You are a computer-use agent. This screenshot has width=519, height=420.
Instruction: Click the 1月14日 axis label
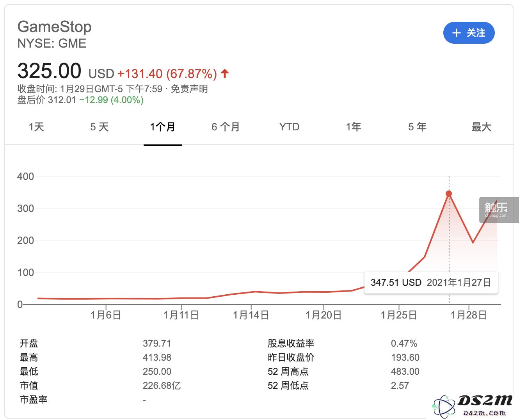pos(251,315)
